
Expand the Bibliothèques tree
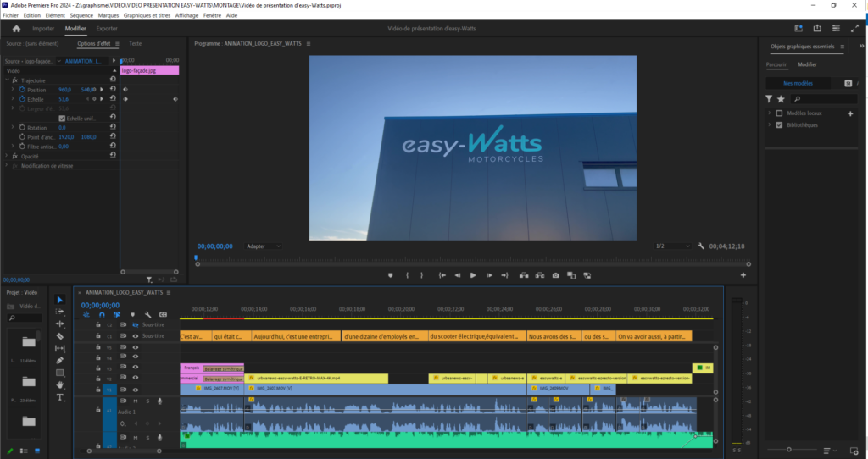pyautogui.click(x=770, y=125)
